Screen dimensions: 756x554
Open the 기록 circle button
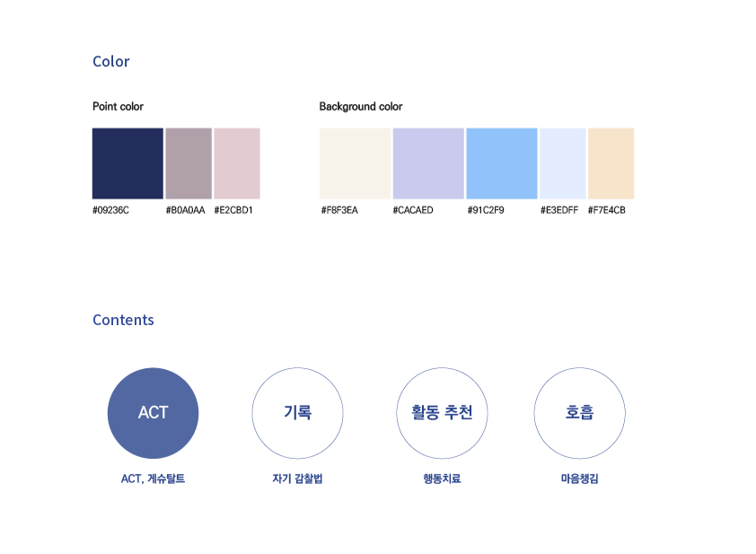tap(297, 413)
